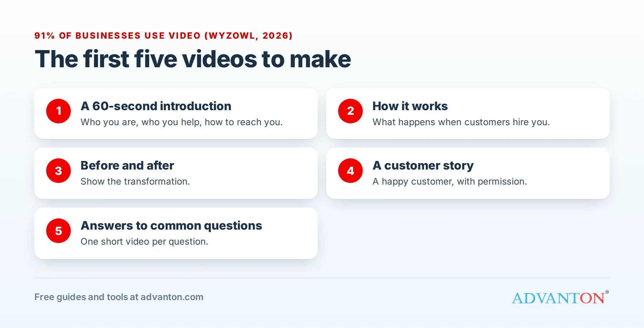This screenshot has width=644, height=328.
Task: Click 'Free guides and tools at advanton.com'
Action: point(119,297)
